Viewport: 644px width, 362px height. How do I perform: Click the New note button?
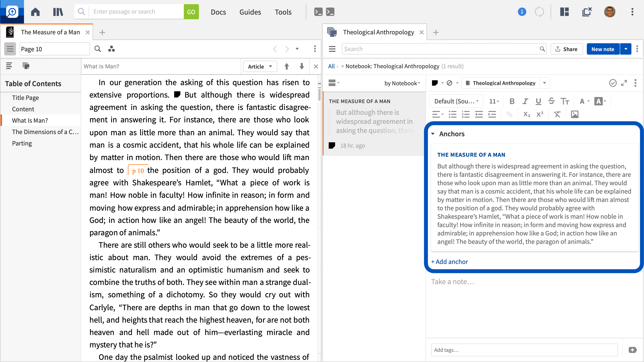(603, 49)
